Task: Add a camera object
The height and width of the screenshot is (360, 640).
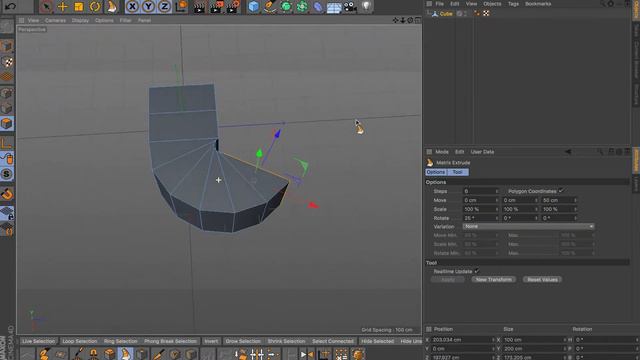Action: pos(350,7)
